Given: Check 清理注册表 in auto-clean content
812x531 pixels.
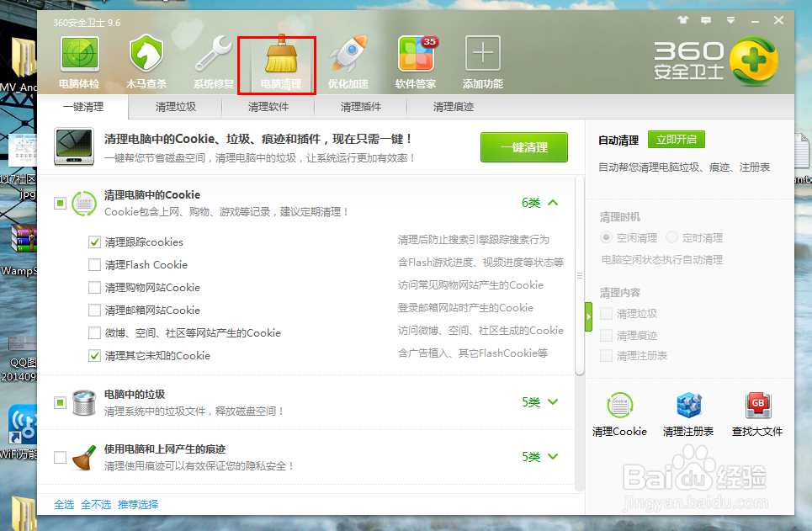Looking at the screenshot, I should (x=606, y=355).
